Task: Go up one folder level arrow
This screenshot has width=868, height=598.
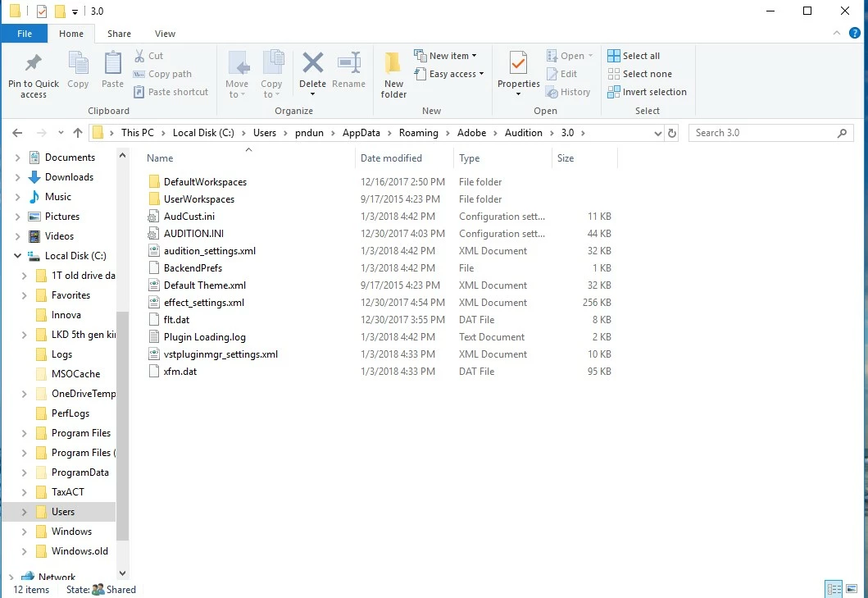Action: coord(78,133)
